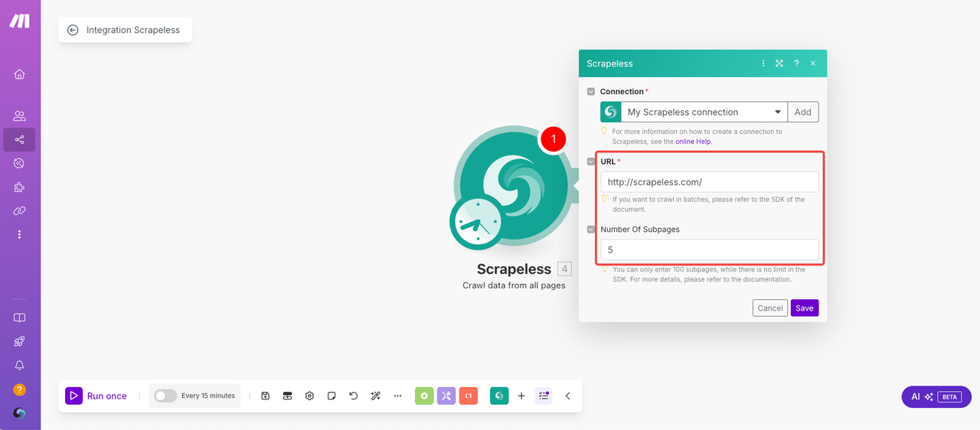Viewport: 980px width, 430px height.
Task: Close the Scrapeless settings panel
Action: [813, 64]
